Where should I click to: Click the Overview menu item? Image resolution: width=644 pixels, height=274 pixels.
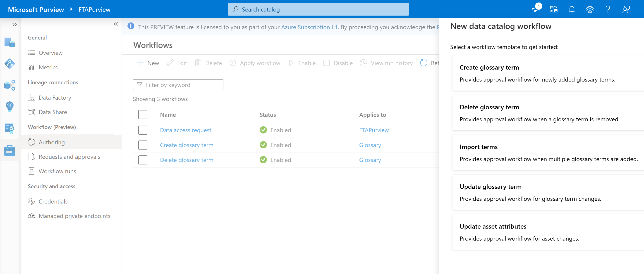click(x=50, y=52)
